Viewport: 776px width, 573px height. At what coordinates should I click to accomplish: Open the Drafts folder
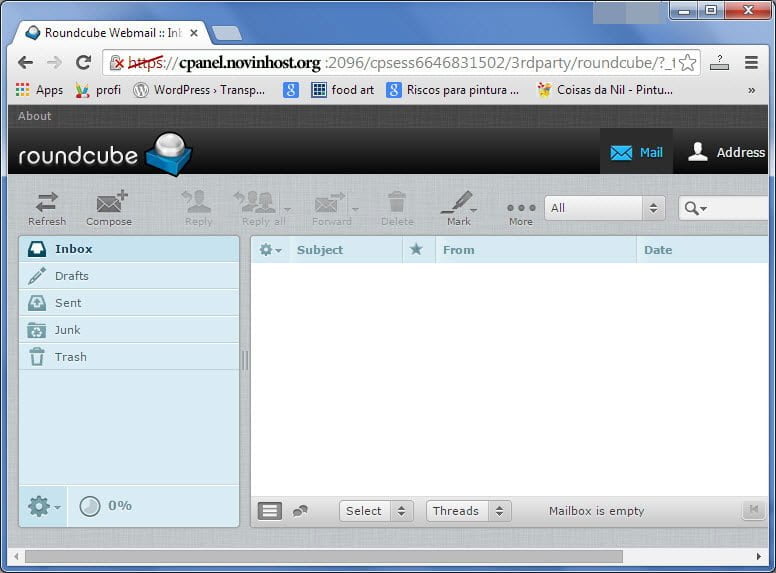click(129, 276)
